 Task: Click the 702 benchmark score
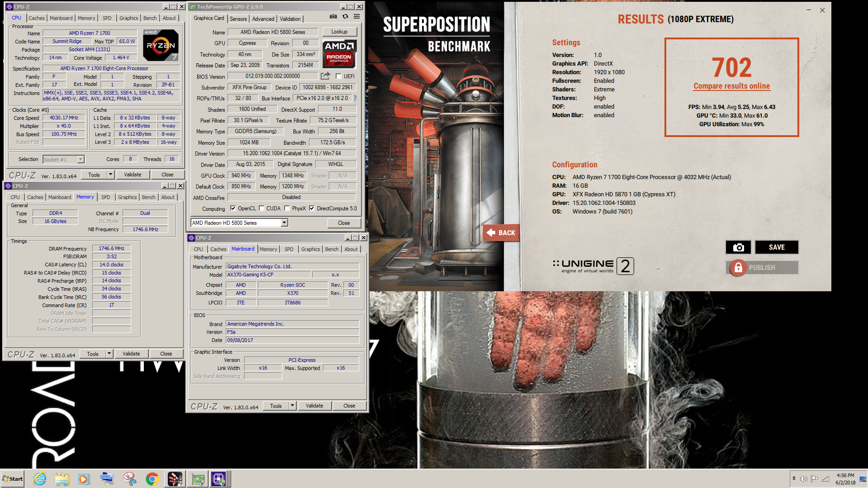click(x=731, y=67)
